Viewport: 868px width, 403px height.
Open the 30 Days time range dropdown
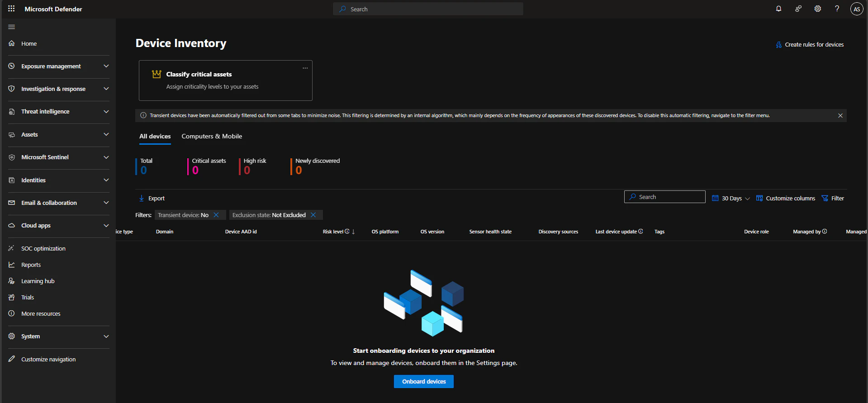point(731,198)
